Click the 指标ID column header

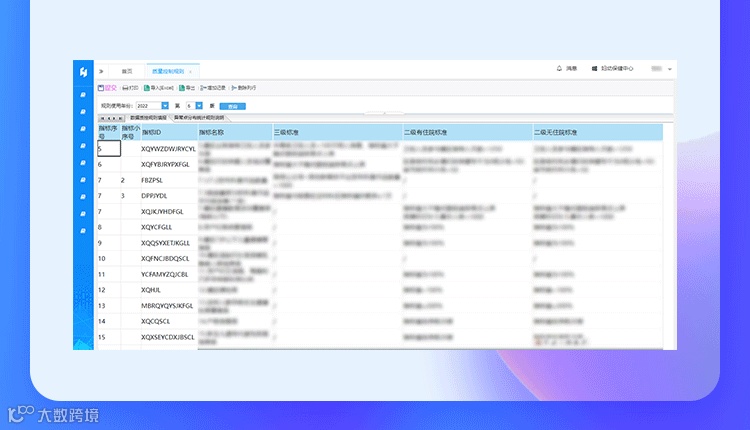[x=169, y=132]
